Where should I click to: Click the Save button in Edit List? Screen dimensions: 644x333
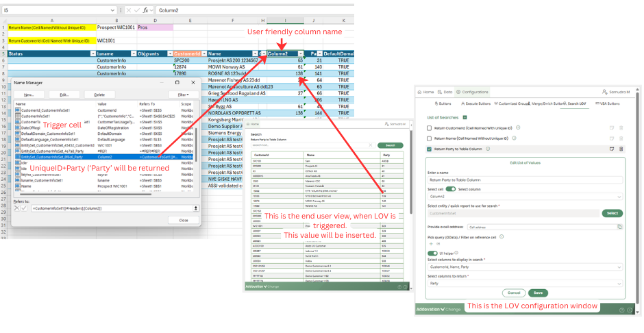point(538,293)
